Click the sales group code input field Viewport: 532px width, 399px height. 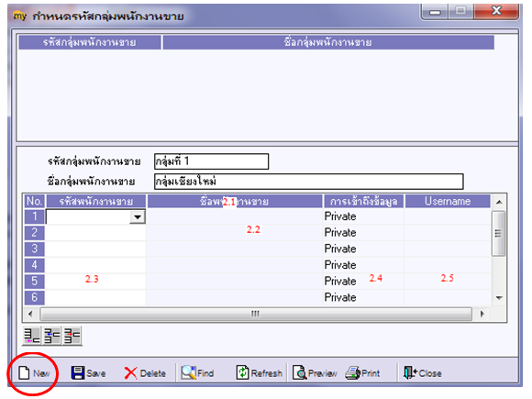(211, 161)
